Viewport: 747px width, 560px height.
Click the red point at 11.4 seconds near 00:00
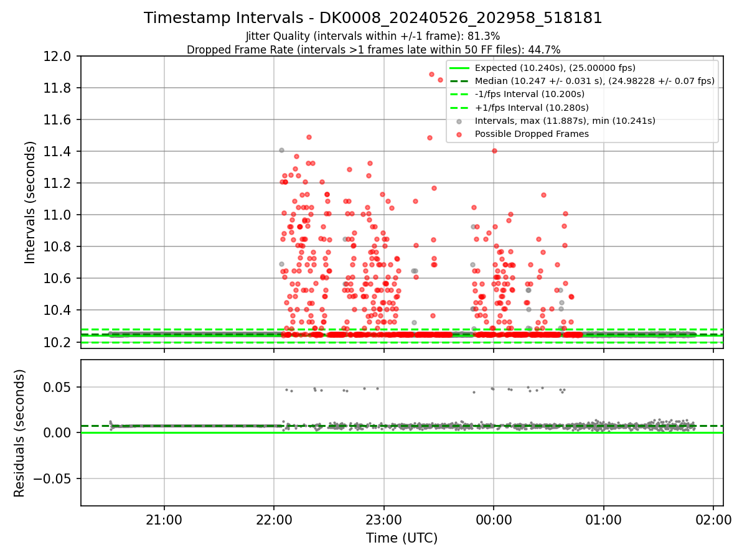pyautogui.click(x=494, y=151)
